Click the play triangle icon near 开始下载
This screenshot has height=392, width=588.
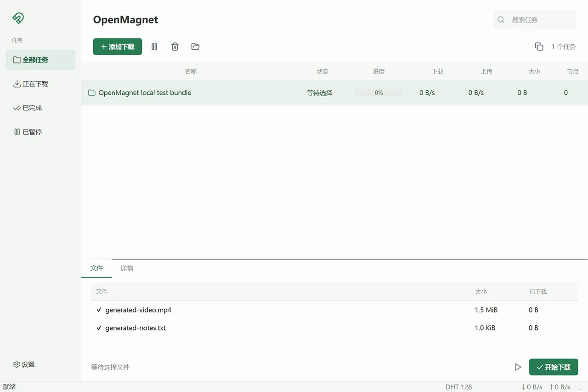pos(518,367)
